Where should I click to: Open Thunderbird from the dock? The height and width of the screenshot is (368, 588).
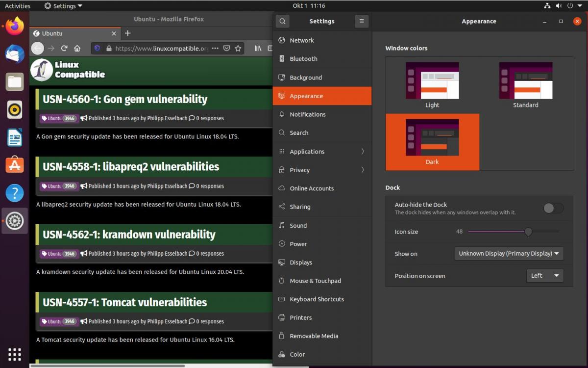tap(15, 54)
